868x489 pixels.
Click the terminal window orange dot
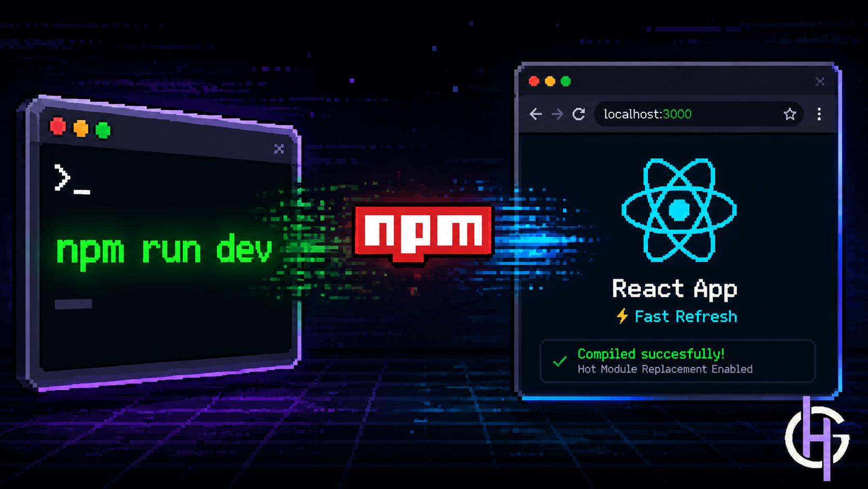coord(80,128)
